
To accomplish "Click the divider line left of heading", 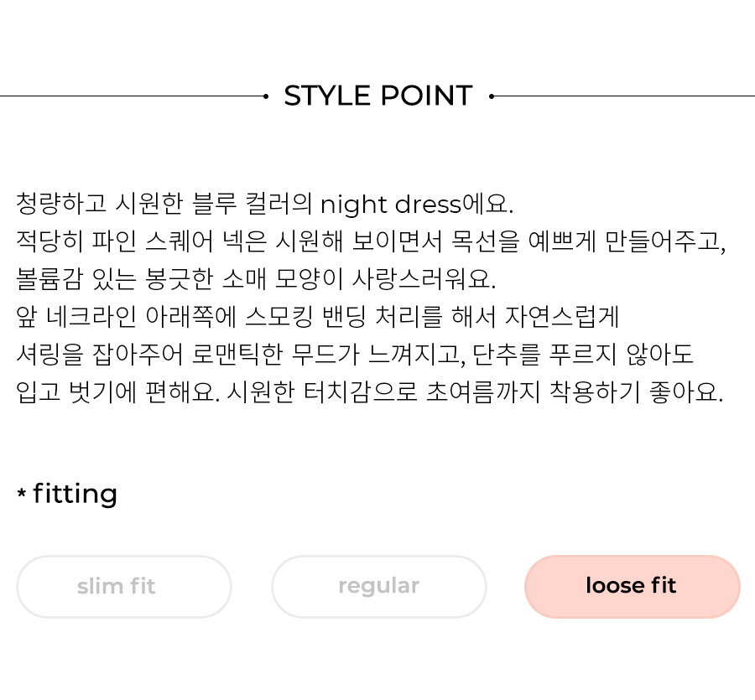I will 132,96.
